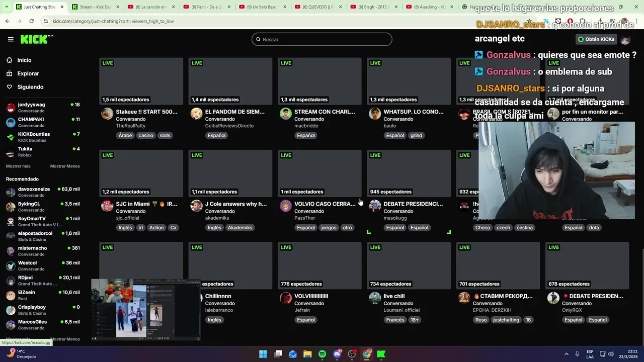Open OnlyRGX streamer avatar
Viewport: 644px width, 362px height.
point(553,298)
